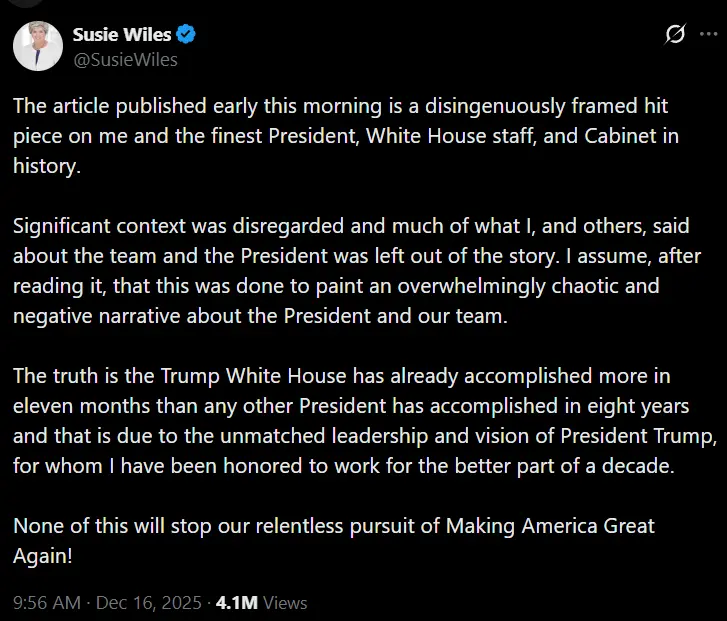Viewport: 727px width, 621px height.
Task: Open the @SusieWiles handle link
Action: tap(125, 59)
